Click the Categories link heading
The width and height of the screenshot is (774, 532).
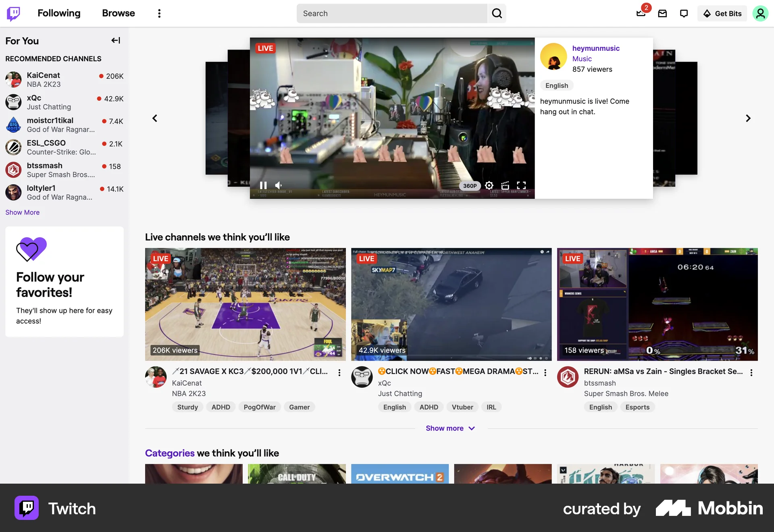pyautogui.click(x=169, y=453)
